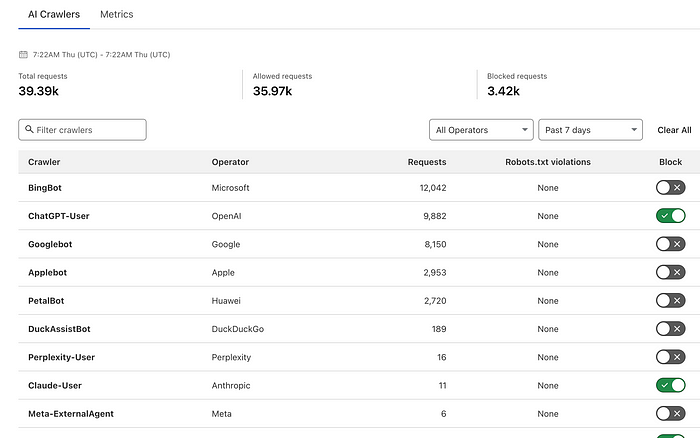
Task: Click the Anthropic operator cell
Action: pyautogui.click(x=231, y=385)
